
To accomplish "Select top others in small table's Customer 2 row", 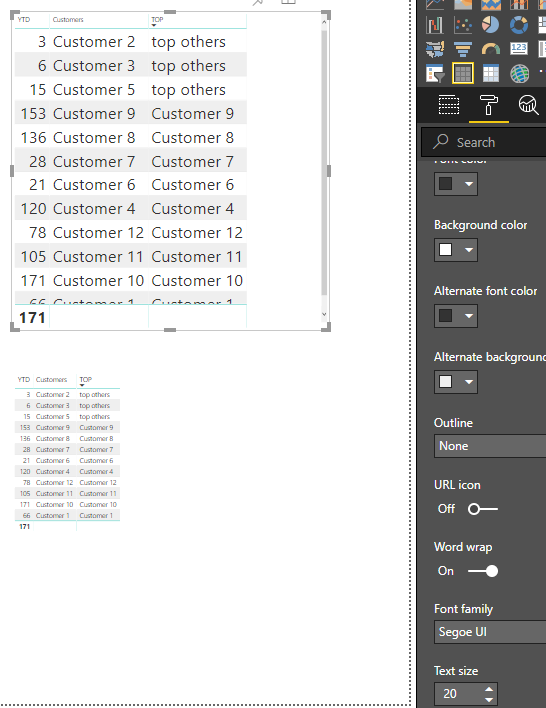I will 94,394.
